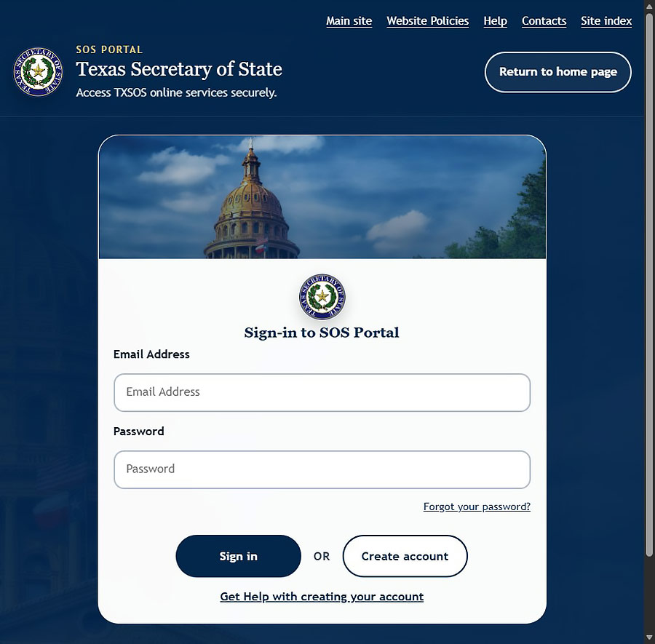The image size is (655, 644).
Task: Click the page vertical scrollbar thumb
Action: (x=649, y=284)
